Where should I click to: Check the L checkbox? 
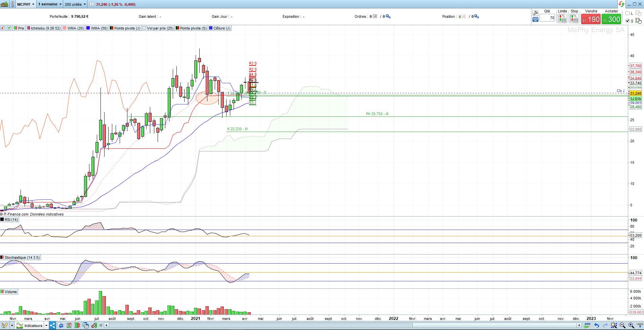pyautogui.click(x=628, y=13)
